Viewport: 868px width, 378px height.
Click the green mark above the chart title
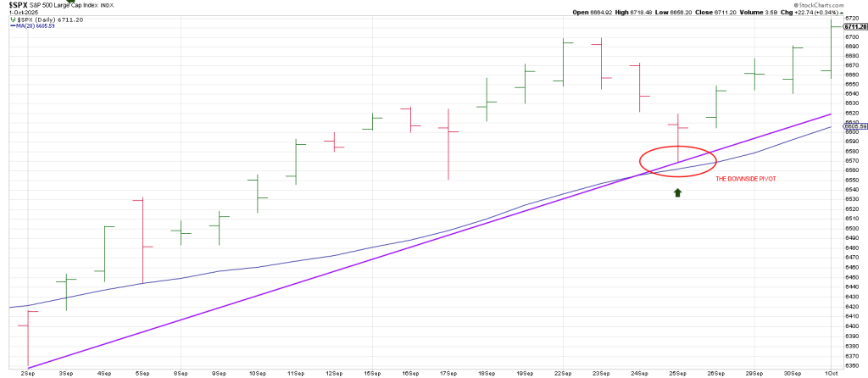coord(71,3)
